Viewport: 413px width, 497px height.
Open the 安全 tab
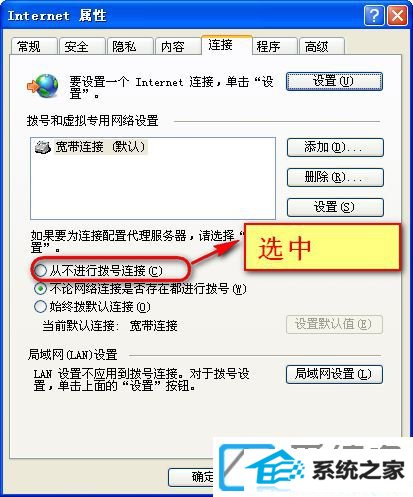[x=82, y=46]
